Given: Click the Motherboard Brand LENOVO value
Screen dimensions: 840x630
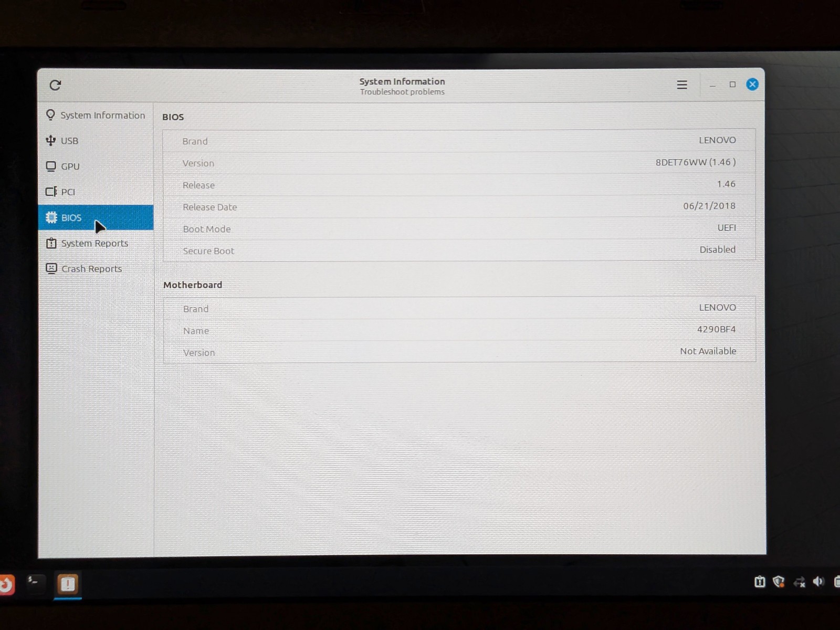Looking at the screenshot, I should pyautogui.click(x=717, y=308).
